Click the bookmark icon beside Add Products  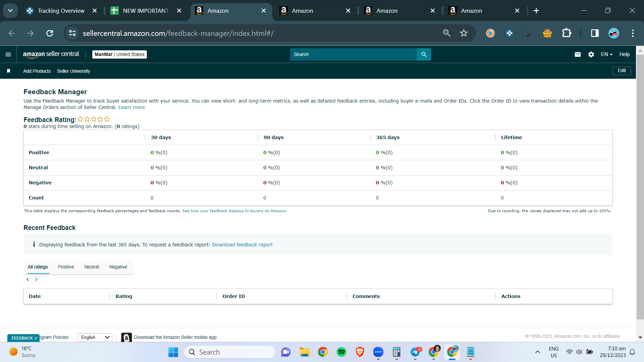click(x=9, y=71)
